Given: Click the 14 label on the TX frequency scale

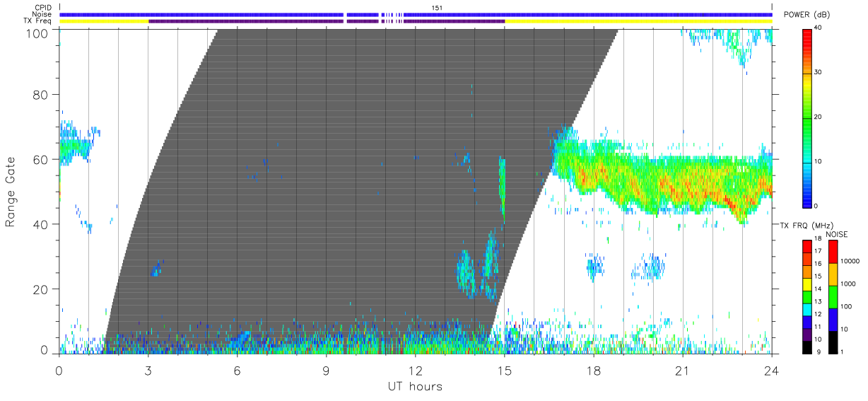Looking at the screenshot, I should pos(819,289).
